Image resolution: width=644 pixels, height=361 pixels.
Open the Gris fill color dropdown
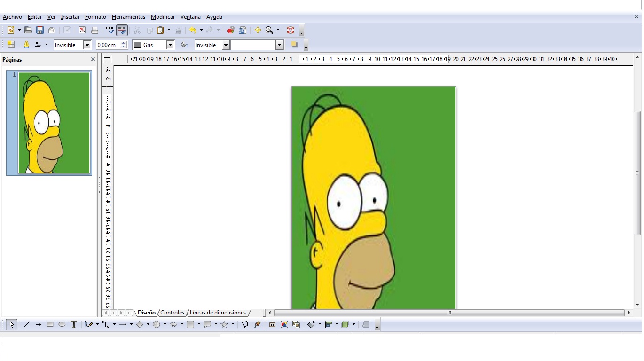(170, 45)
